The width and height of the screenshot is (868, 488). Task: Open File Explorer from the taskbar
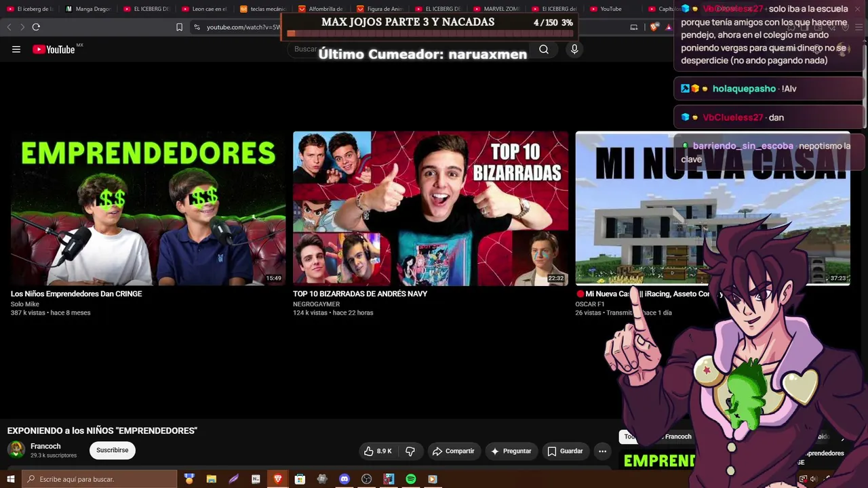click(x=212, y=479)
